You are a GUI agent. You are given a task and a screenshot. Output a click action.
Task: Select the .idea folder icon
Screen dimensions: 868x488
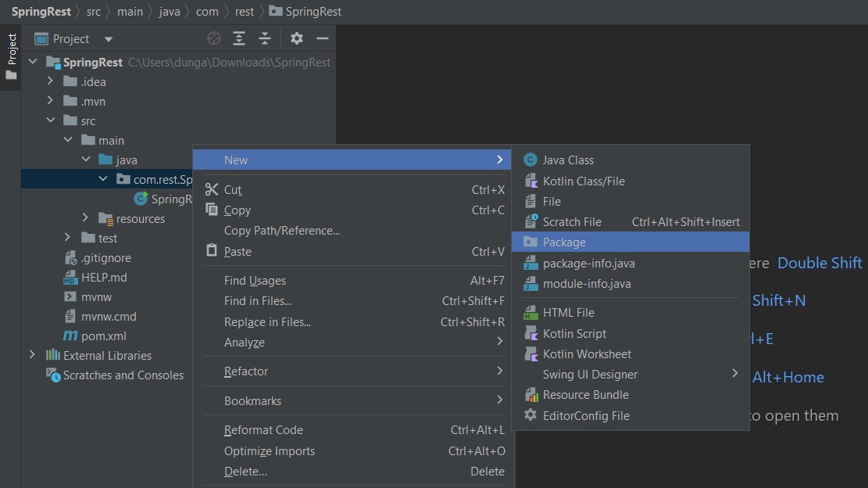70,81
